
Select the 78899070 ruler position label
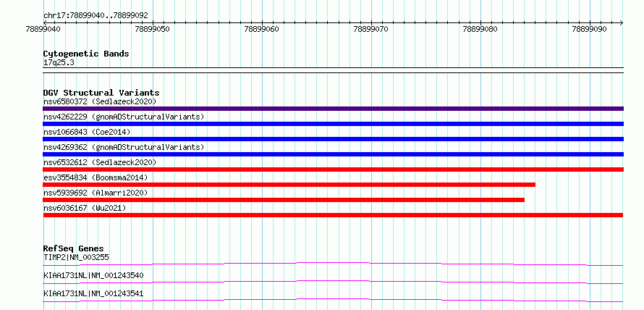point(371,29)
